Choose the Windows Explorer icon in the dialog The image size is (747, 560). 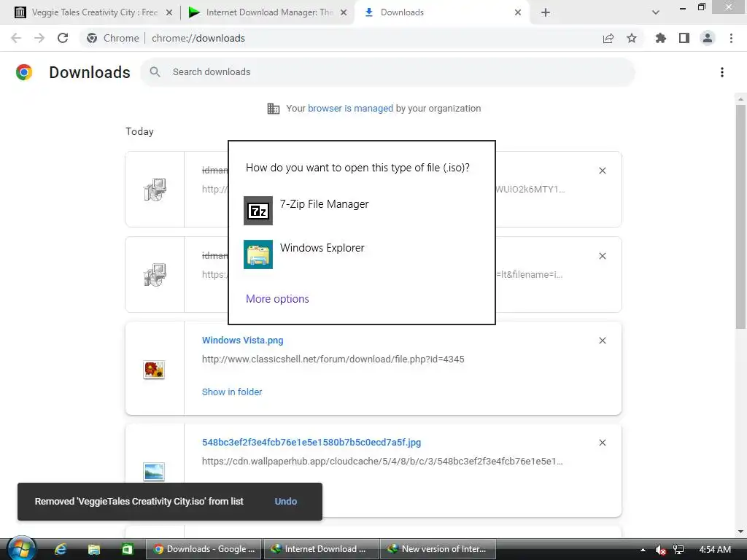[258, 254]
